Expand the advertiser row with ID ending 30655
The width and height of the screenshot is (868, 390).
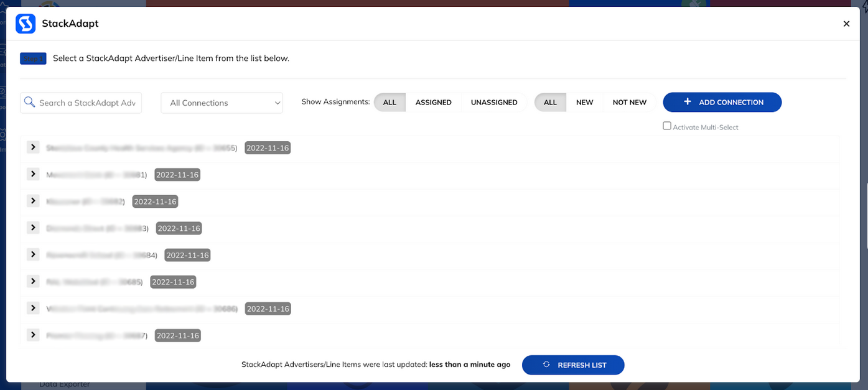click(34, 147)
